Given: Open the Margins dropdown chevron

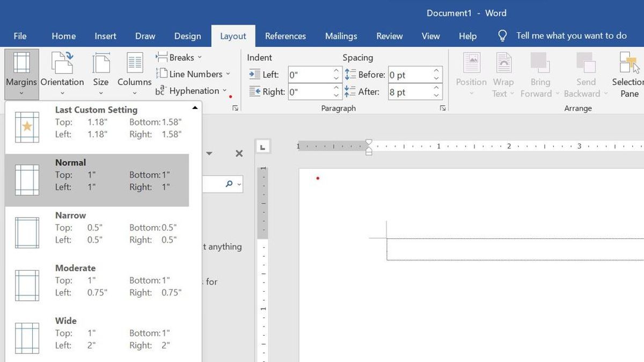Looking at the screenshot, I should coord(21,93).
